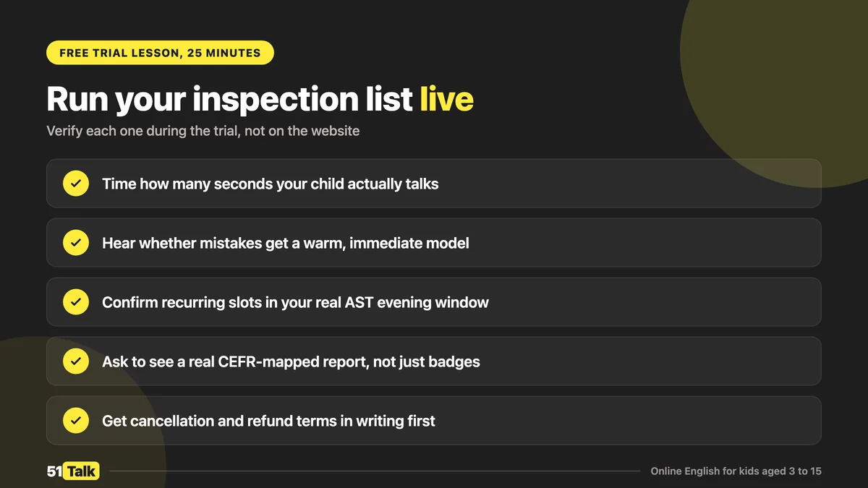Click the horizontal divider line in the footer
This screenshot has height=488, width=868.
pyautogui.click(x=375, y=471)
